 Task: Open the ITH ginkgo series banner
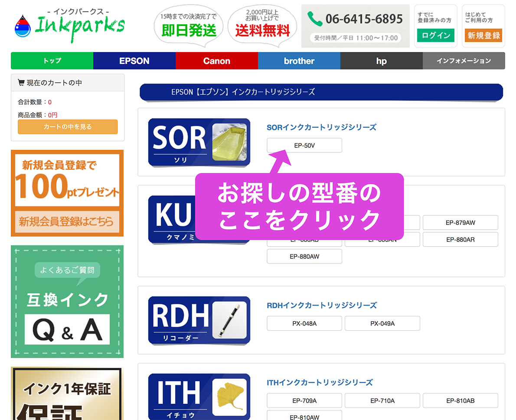tap(199, 397)
